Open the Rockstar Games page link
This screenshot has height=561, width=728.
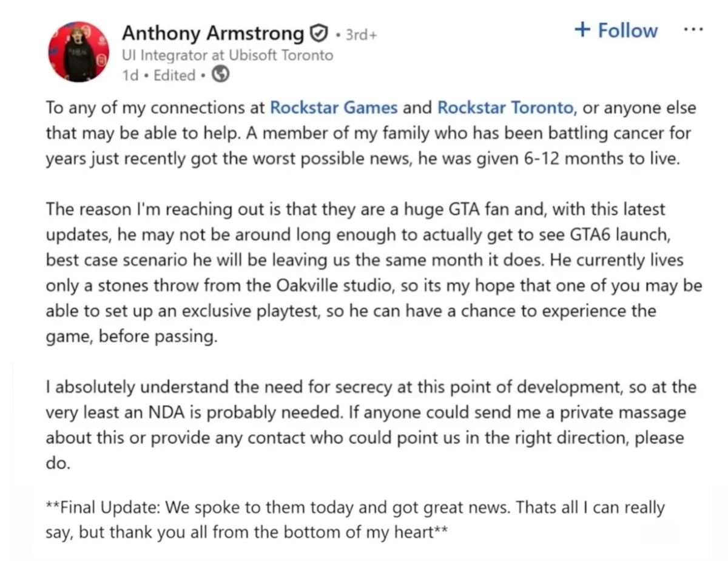point(333,107)
